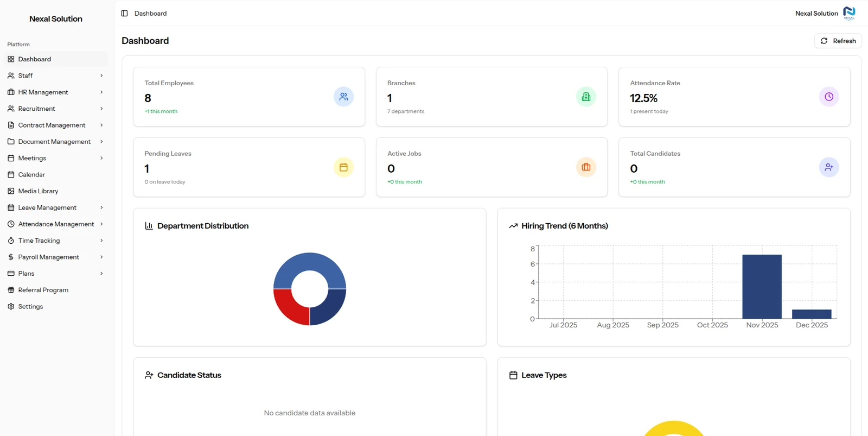Click the "Oct 2025" axis label
The image size is (868, 436).
click(712, 325)
